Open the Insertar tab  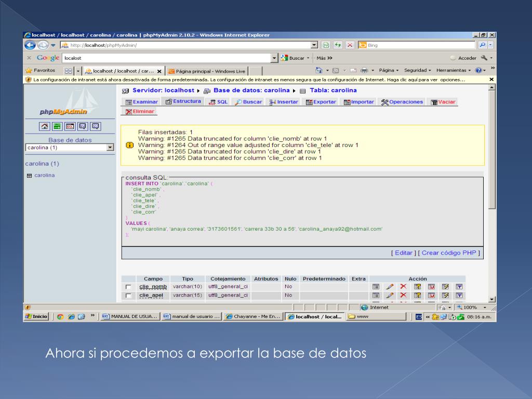284,102
